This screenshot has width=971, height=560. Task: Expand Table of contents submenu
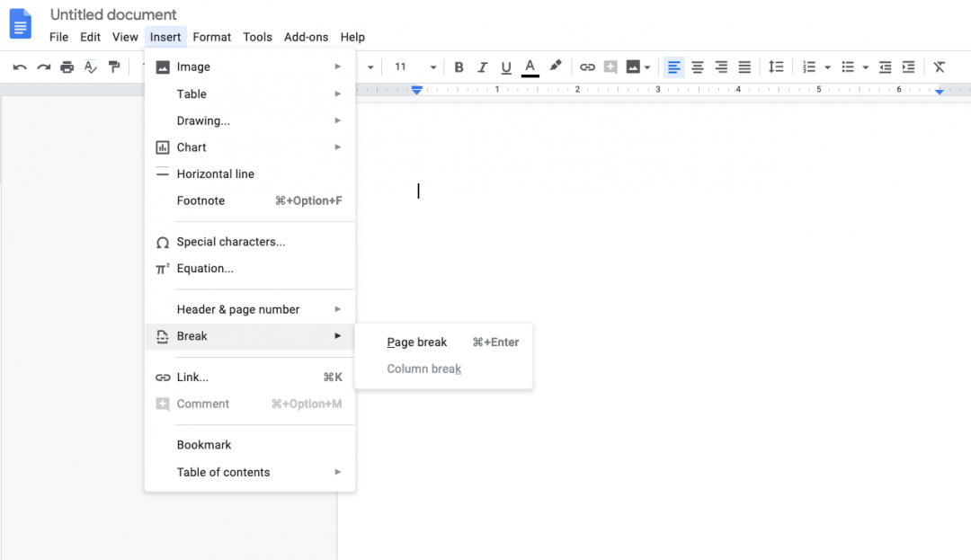(x=250, y=472)
